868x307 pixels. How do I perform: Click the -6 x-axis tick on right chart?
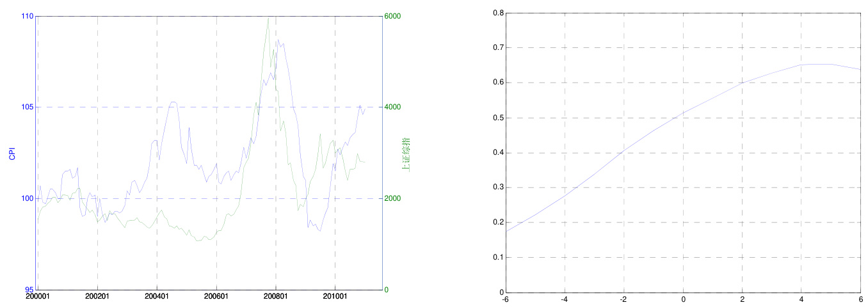(x=506, y=299)
